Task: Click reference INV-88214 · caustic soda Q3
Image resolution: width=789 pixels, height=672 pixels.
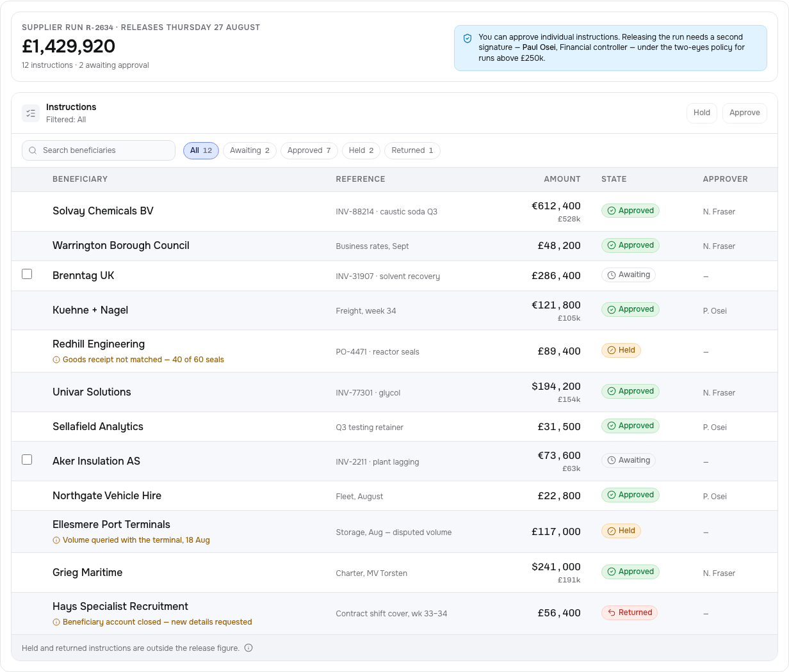Action: [387, 212]
